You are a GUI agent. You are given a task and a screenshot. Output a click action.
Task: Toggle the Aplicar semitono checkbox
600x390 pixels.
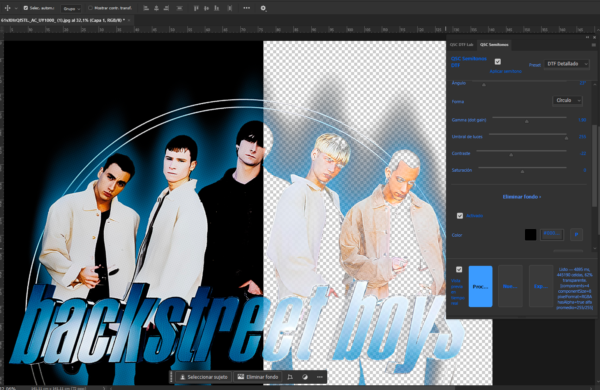pyautogui.click(x=498, y=62)
